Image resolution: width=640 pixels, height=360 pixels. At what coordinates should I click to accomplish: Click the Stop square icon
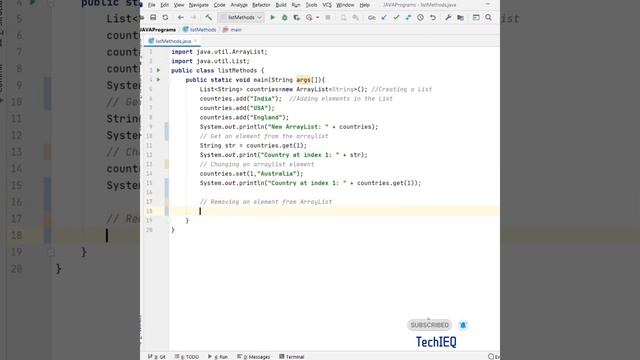pos(328,18)
